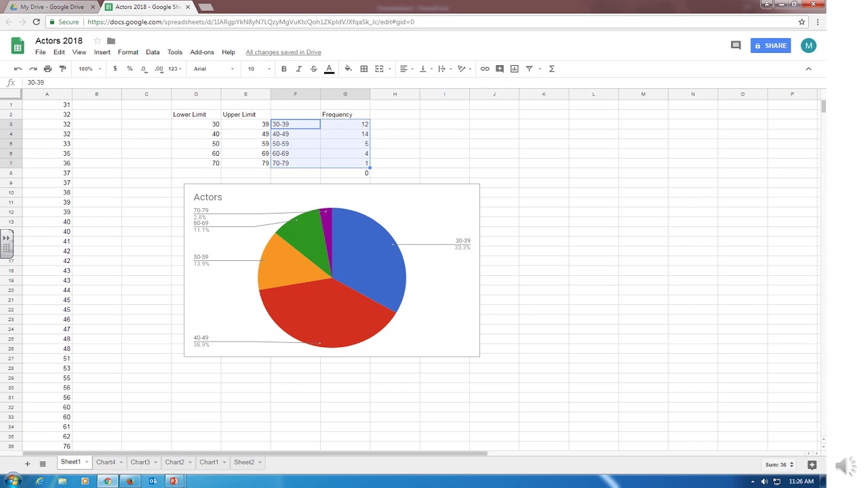Open the Format menu

128,52
